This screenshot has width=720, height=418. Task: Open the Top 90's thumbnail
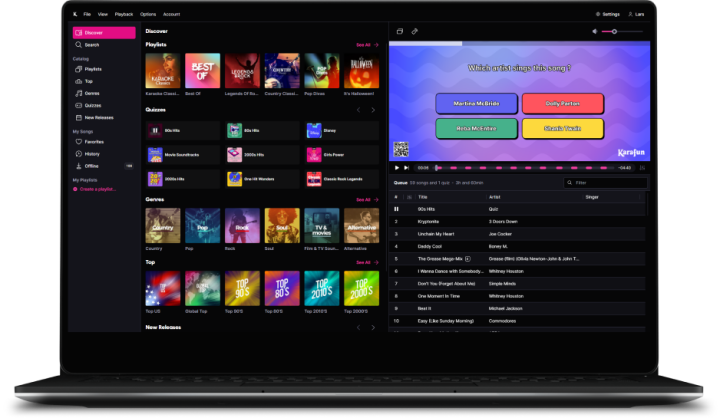click(x=242, y=288)
